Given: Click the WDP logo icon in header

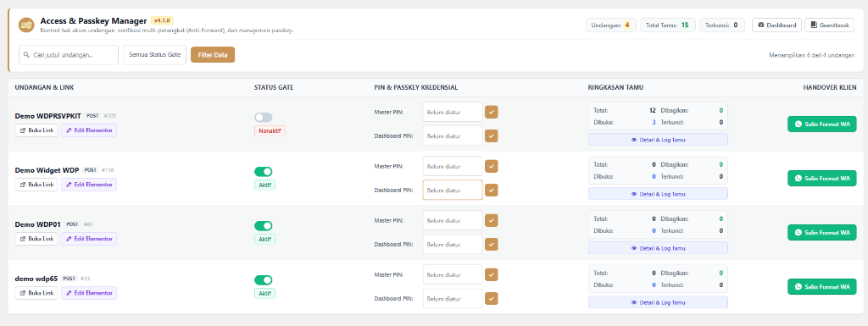Looking at the screenshot, I should [x=26, y=25].
